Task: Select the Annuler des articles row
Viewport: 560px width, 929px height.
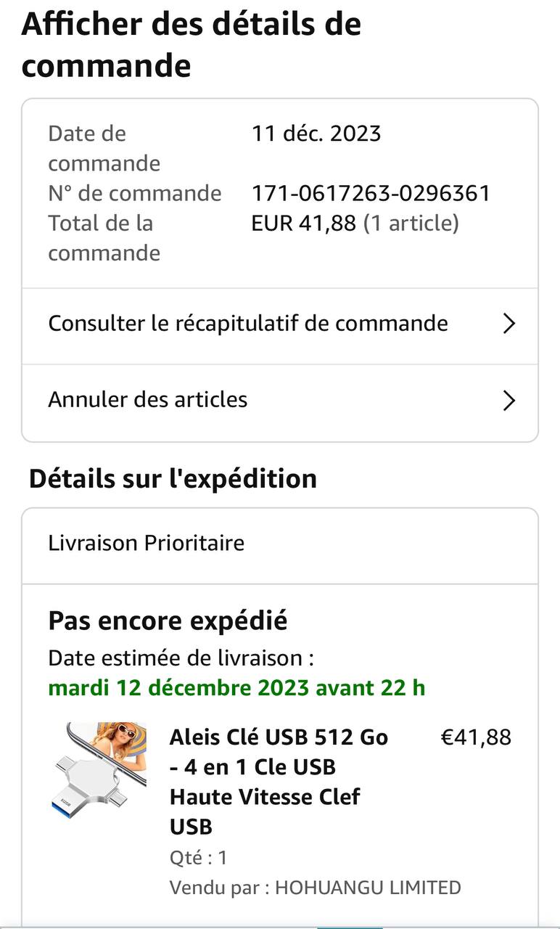Action: coord(148,400)
